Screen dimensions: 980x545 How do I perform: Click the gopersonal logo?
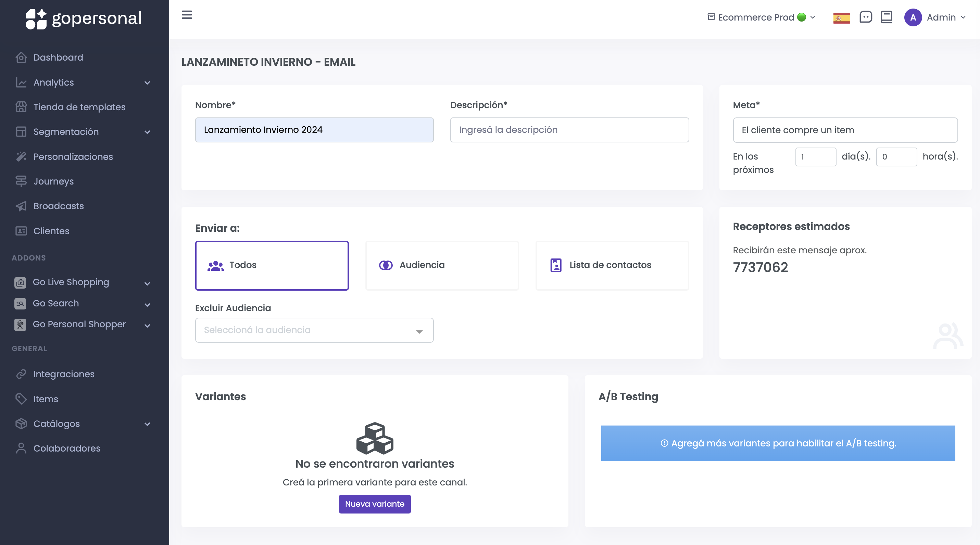click(x=84, y=18)
